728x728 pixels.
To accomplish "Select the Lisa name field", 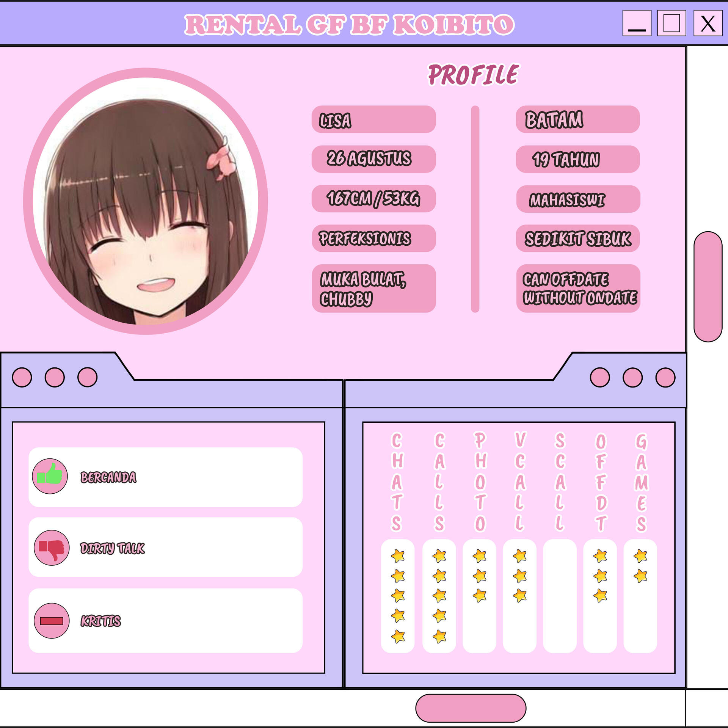I will 373,119.
